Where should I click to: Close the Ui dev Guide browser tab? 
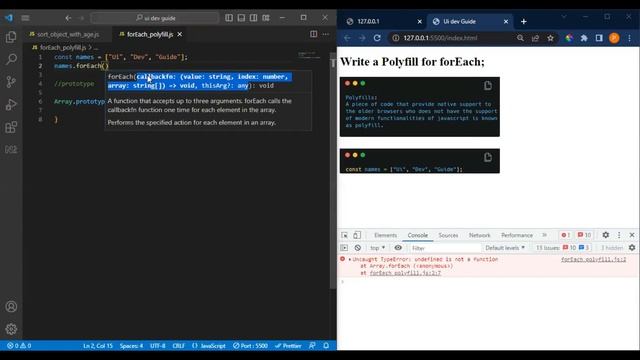coord(506,21)
